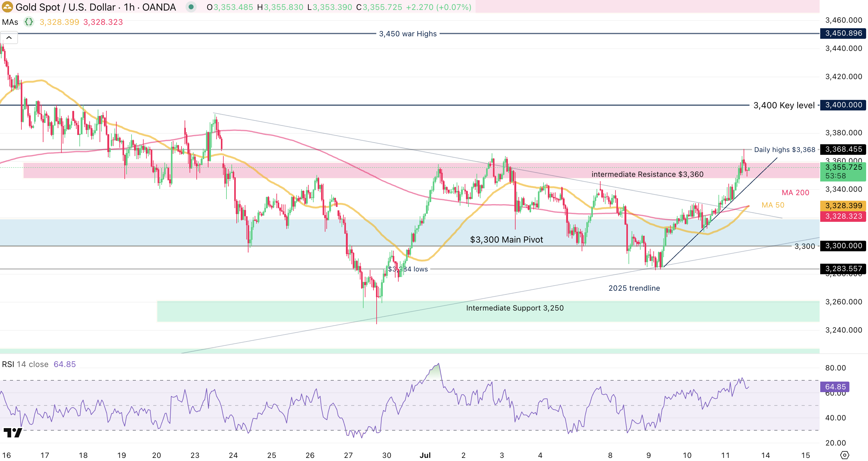Open chart settings gear icon
Viewport: 868px width, 461px height.
(x=844, y=455)
